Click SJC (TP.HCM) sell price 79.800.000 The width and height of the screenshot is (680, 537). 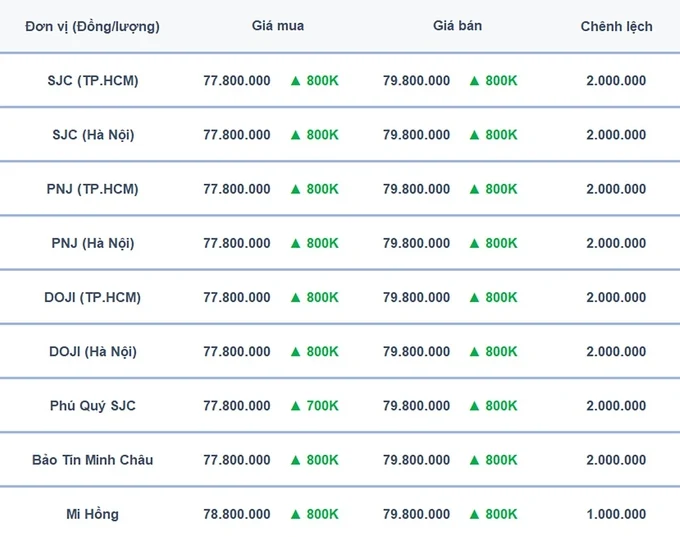tap(416, 81)
